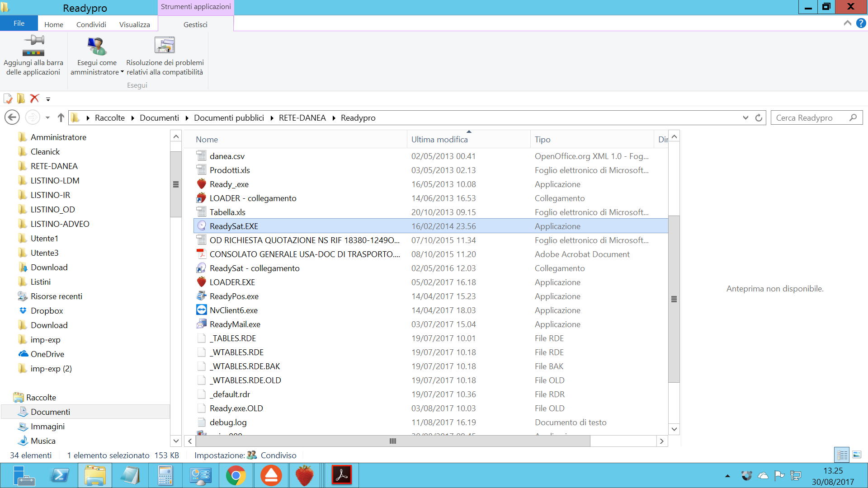The image size is (868, 488).
Task: Click the red X delete icon in the quick access toolbar
Action: click(34, 99)
